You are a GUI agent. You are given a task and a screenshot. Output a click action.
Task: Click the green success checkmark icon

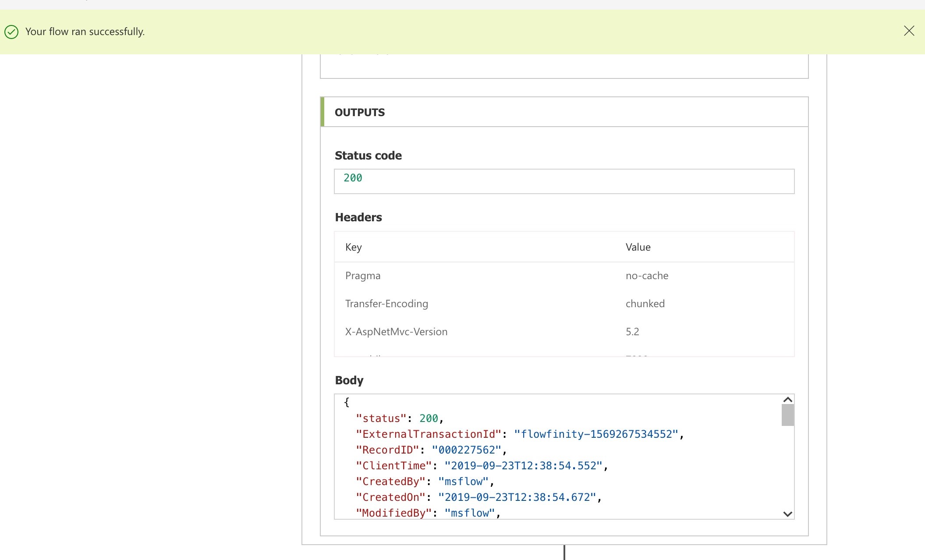coord(11,32)
